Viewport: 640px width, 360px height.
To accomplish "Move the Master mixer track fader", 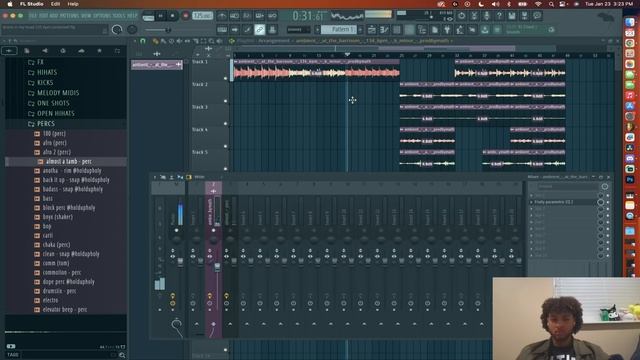I will (180, 262).
